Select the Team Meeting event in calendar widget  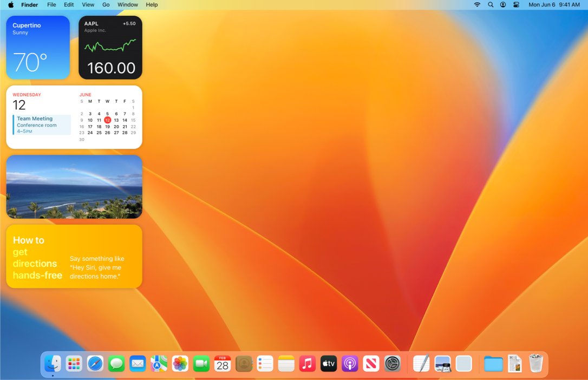[x=42, y=125]
